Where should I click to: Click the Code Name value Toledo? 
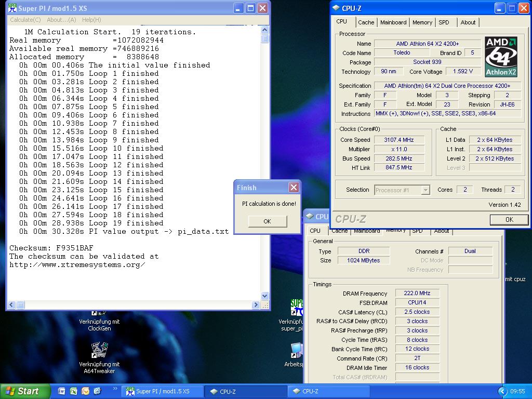coord(402,52)
